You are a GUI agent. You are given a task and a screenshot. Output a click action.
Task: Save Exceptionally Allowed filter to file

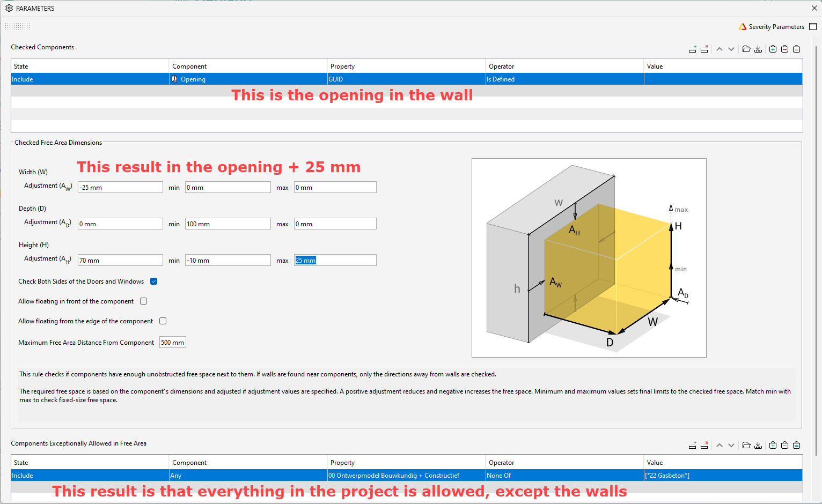[758, 446]
